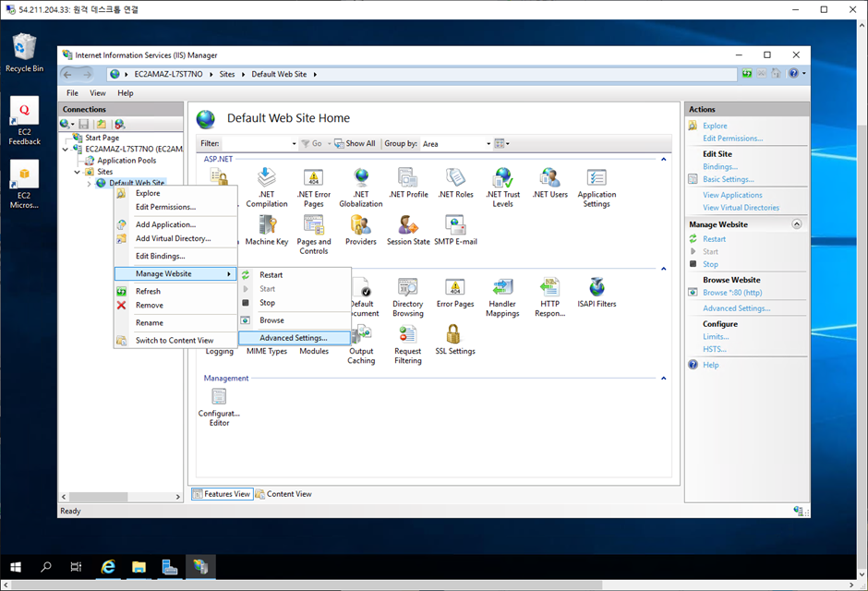The height and width of the screenshot is (591, 868).
Task: Click Switch to Content View menu item
Action: point(176,341)
